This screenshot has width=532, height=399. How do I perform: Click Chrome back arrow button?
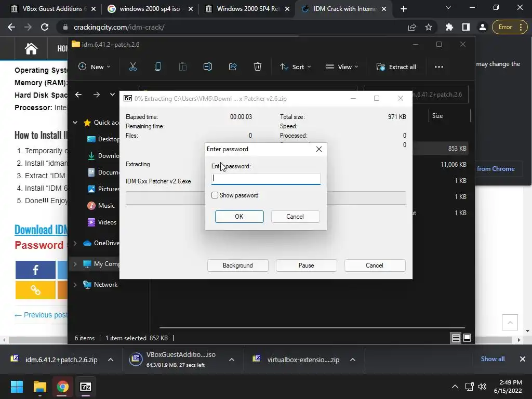pyautogui.click(x=11, y=27)
